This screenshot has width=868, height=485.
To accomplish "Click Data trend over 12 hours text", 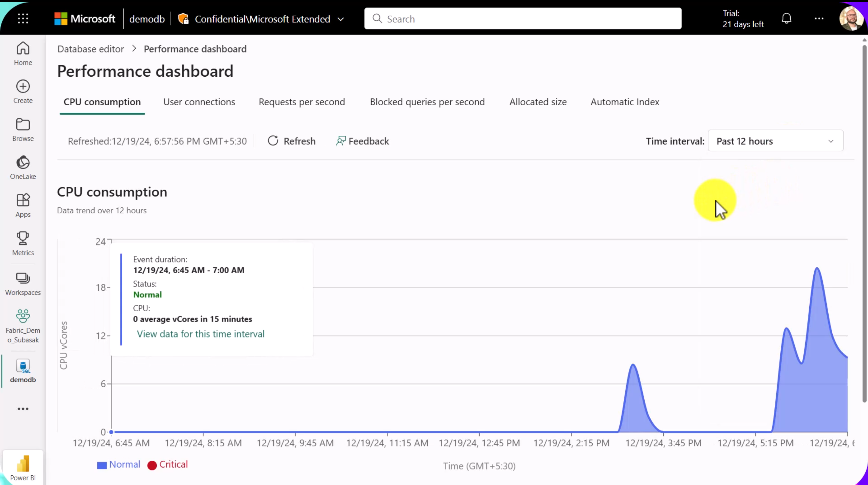I will 102,210.
